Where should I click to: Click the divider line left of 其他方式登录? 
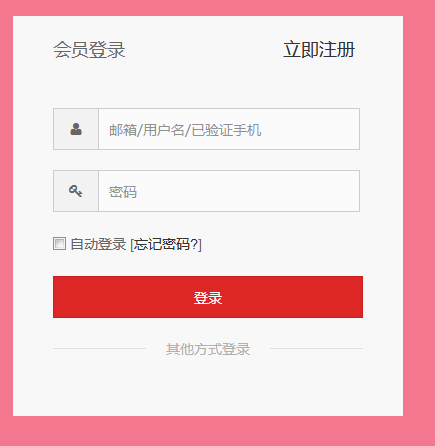coord(99,349)
